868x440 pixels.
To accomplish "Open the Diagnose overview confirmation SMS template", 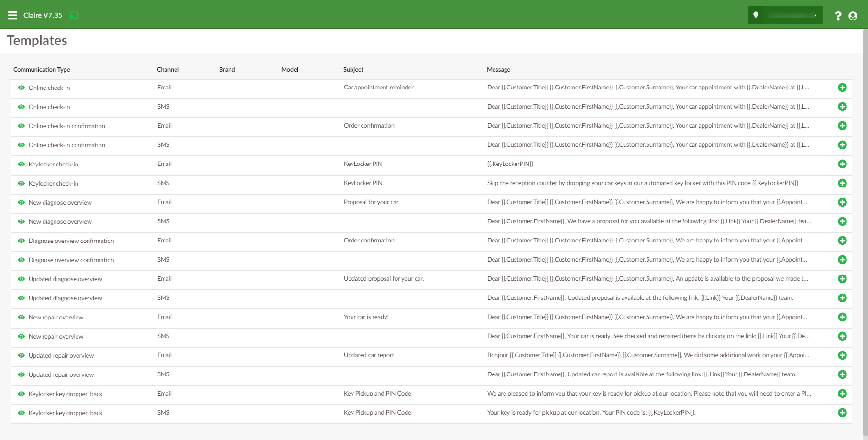I will pyautogui.click(x=71, y=260).
